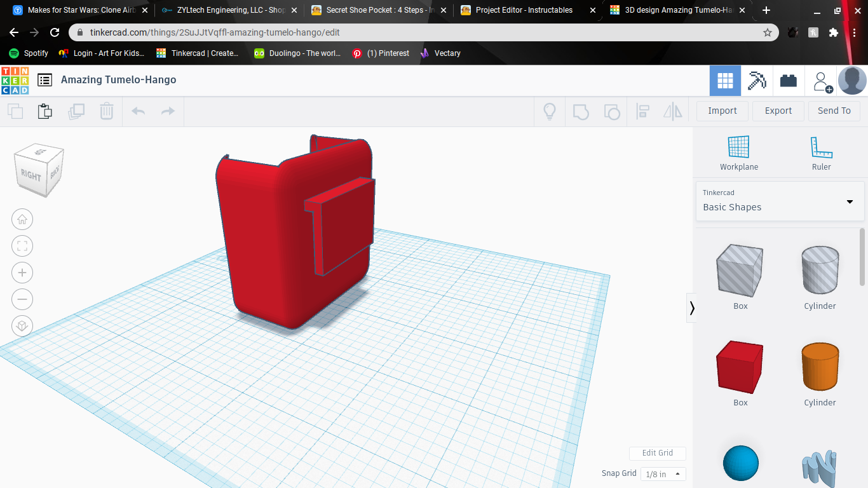This screenshot has height=488, width=868.
Task: Click the Zoom in plus button
Action: [x=22, y=273]
